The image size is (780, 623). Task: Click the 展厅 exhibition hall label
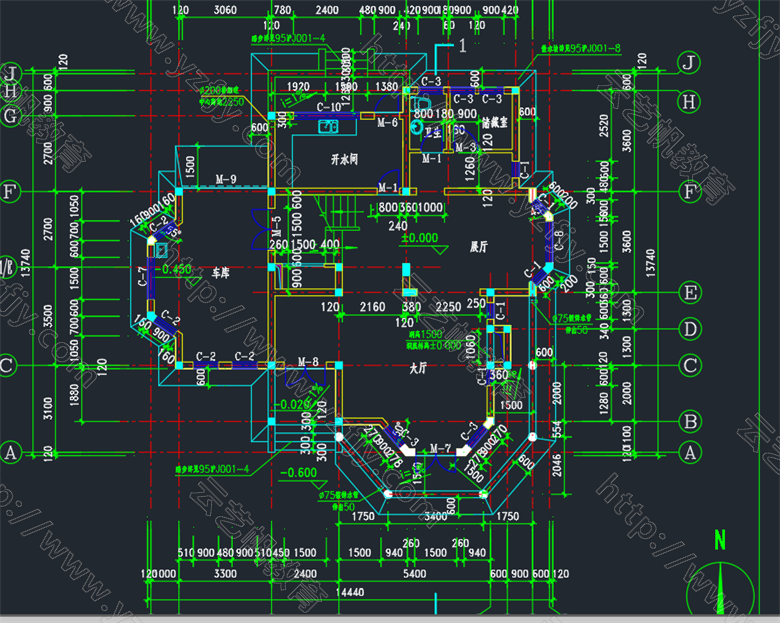point(479,247)
